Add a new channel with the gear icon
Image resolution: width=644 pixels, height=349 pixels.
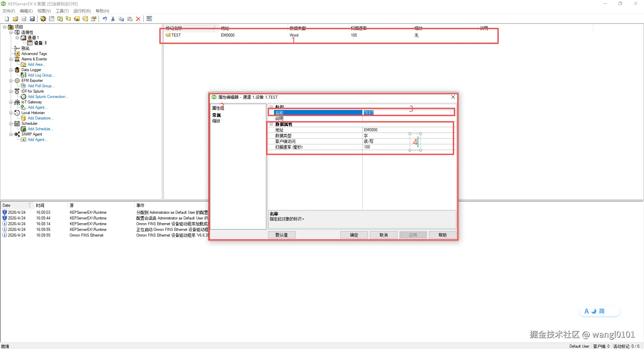point(43,19)
